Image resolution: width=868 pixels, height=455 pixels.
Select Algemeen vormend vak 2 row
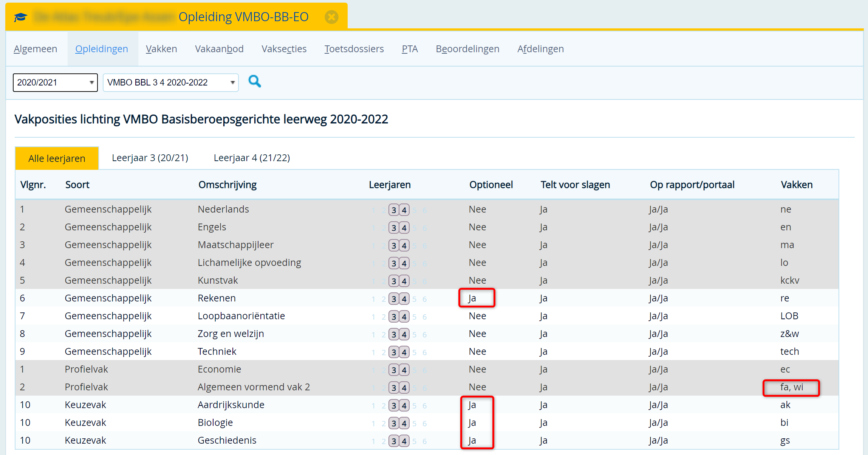(x=427, y=387)
